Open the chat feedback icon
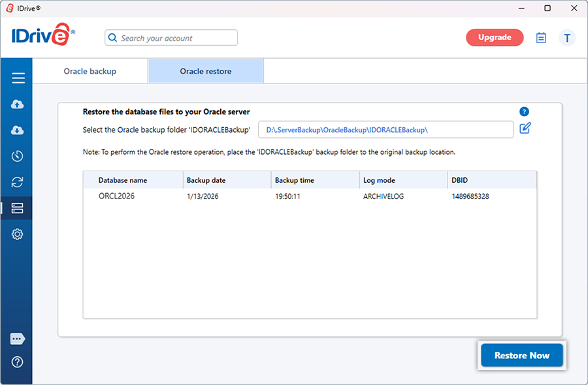The image size is (588, 385). (x=18, y=339)
